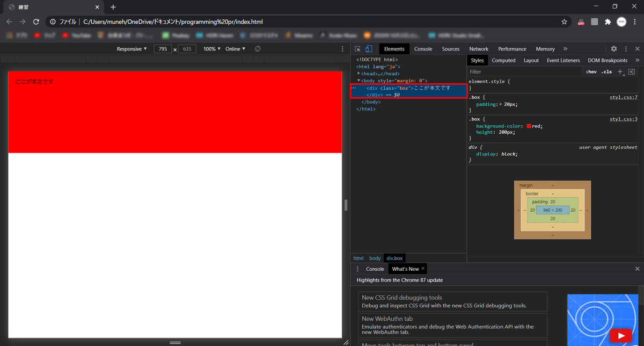Open the 100% zoom dropdown
The image size is (644, 346).
pos(211,49)
